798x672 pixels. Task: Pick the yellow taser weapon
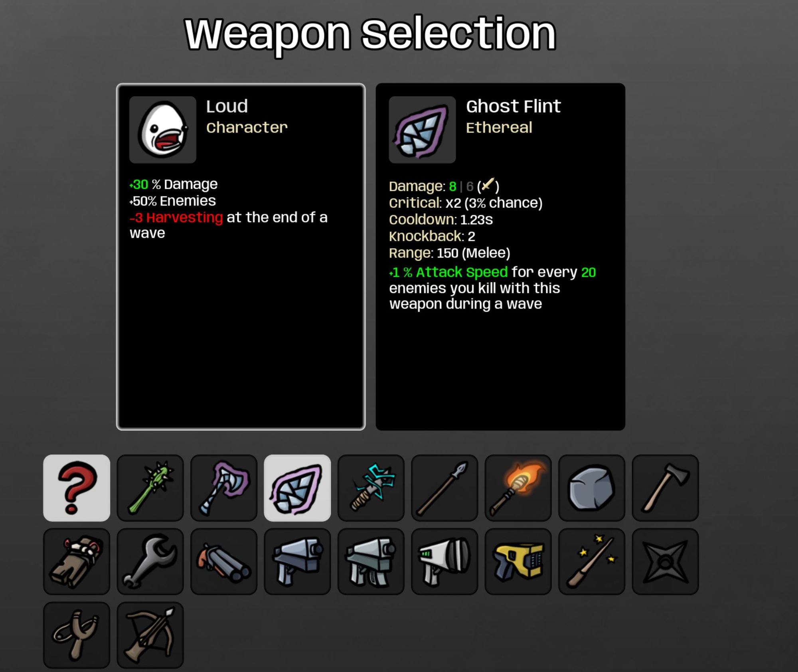click(518, 561)
